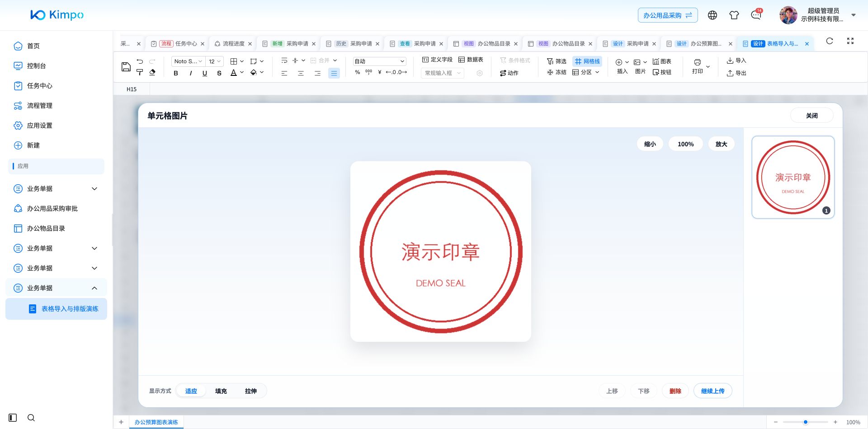Click the 放大 zoom-in button
The height and width of the screenshot is (429, 868).
721,144
